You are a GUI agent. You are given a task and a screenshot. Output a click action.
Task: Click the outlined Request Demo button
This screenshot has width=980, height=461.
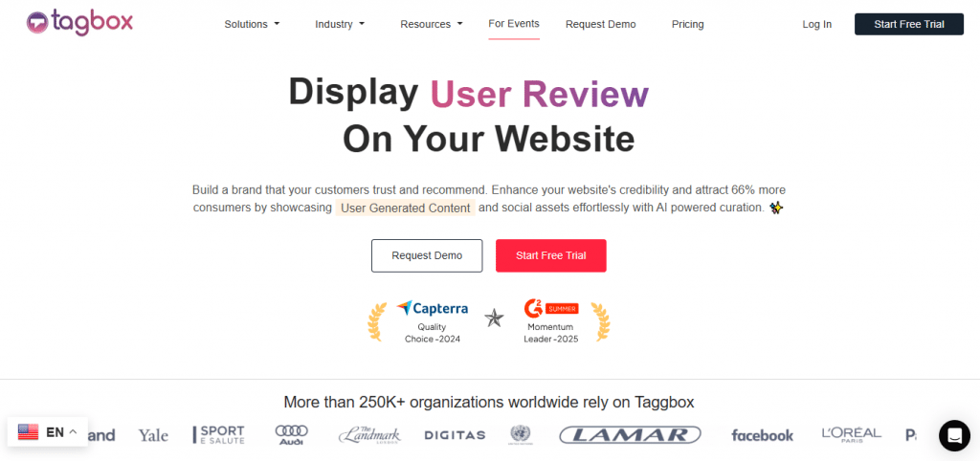point(427,255)
